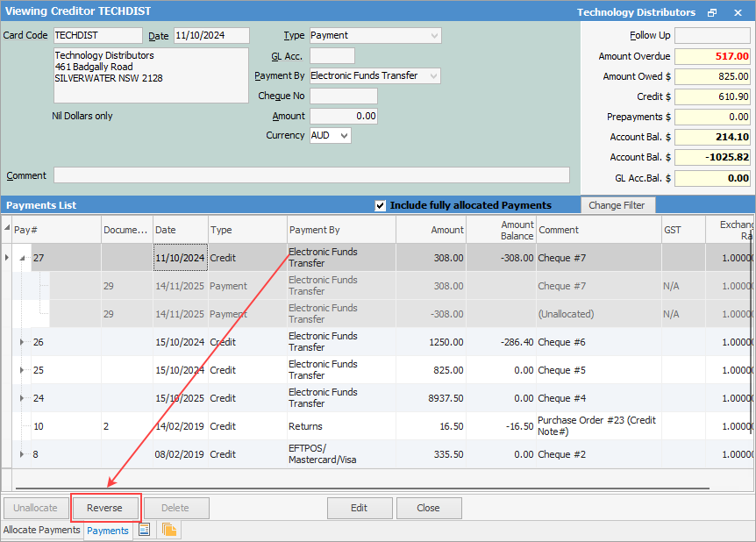Open the Currency dropdown showing AUD

point(343,136)
